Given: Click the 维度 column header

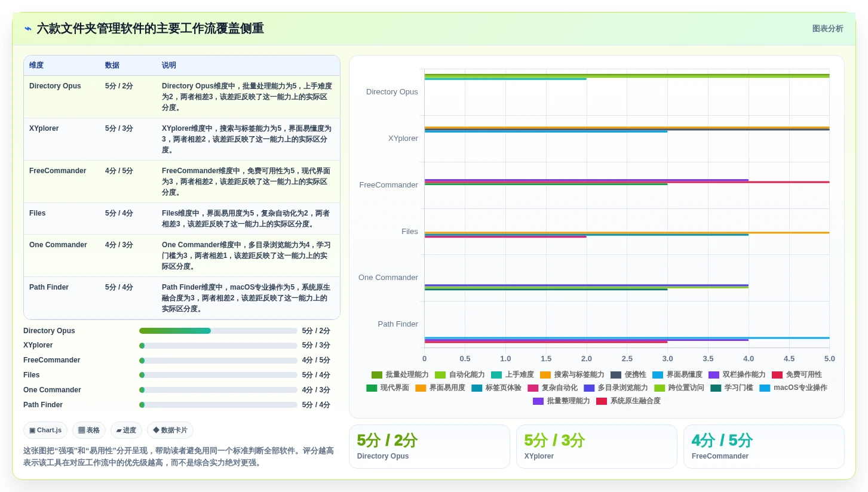Looking at the screenshot, I should pyautogui.click(x=36, y=66).
